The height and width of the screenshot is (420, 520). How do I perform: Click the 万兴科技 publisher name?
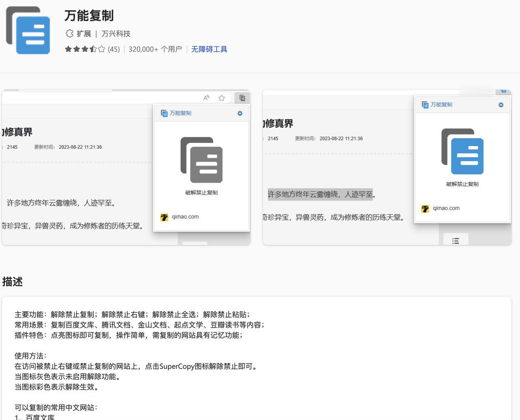(116, 34)
